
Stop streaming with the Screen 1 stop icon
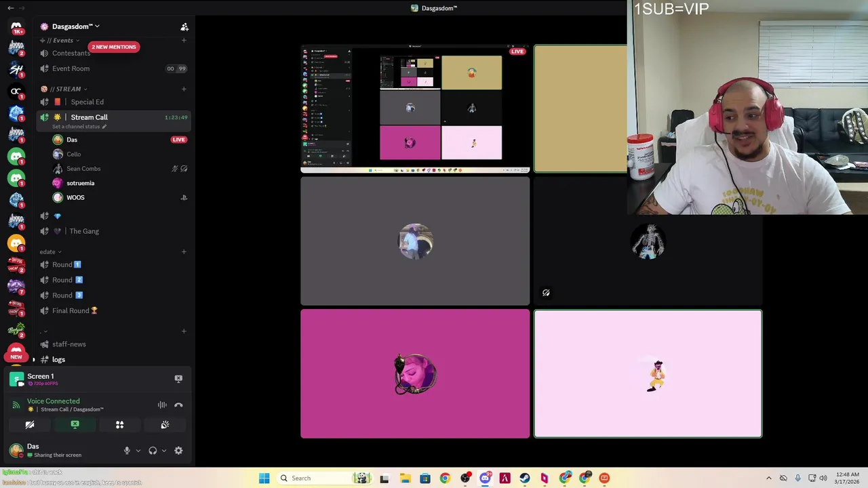click(178, 379)
